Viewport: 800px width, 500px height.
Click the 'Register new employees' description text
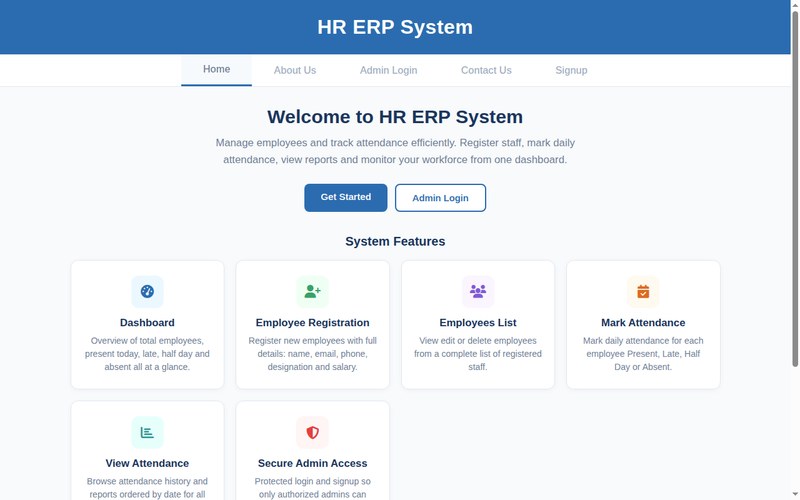point(313,354)
